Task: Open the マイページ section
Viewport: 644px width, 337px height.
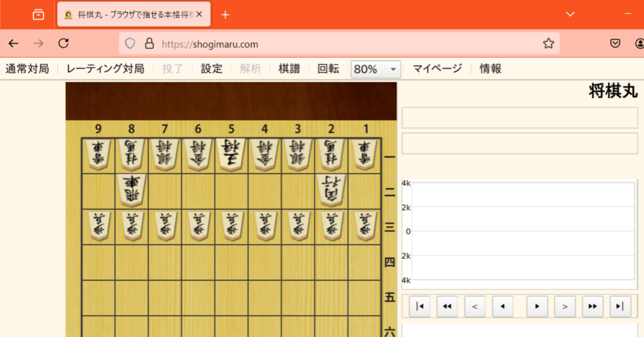Action: pos(437,69)
